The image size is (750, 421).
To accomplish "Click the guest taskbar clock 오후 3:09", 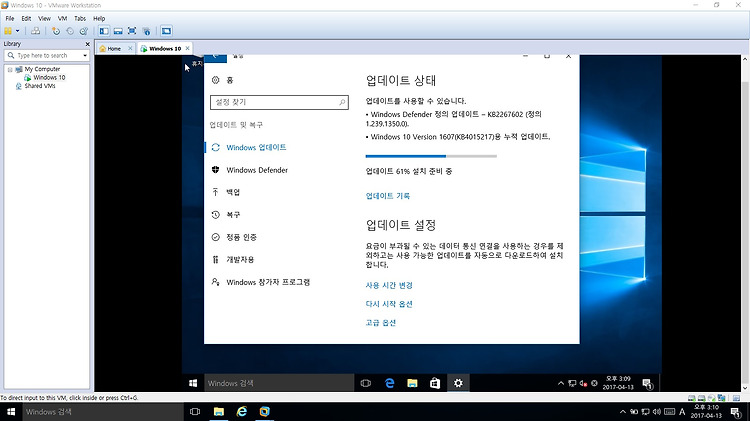I will click(x=618, y=383).
